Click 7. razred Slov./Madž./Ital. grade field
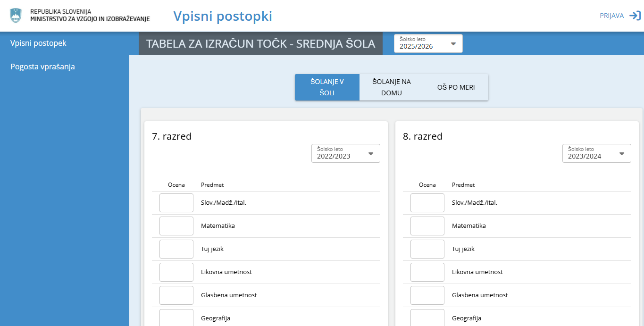Screen dimensions: 644x326 pyautogui.click(x=176, y=203)
